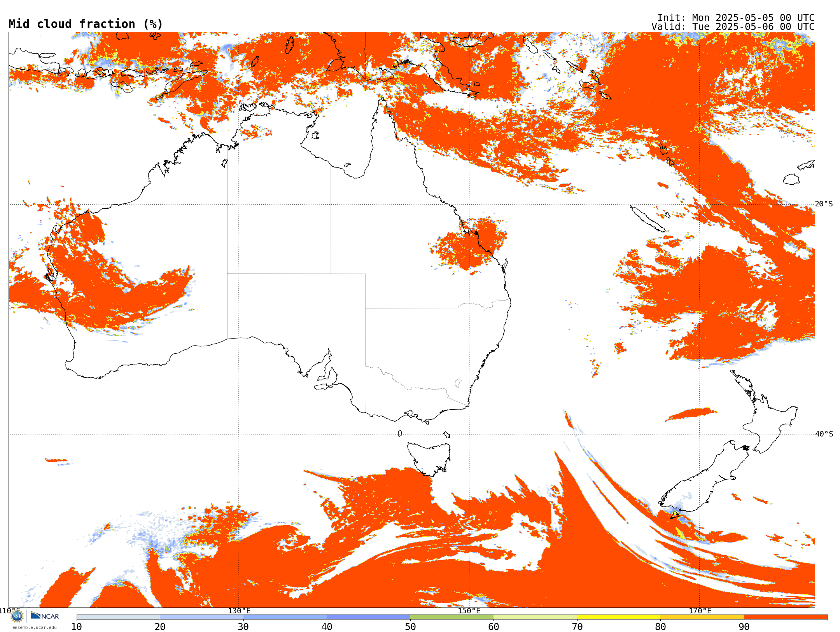This screenshot has height=632, width=840.
Task: Click the 80–90 amber colorbar segment
Action: pyautogui.click(x=702, y=617)
